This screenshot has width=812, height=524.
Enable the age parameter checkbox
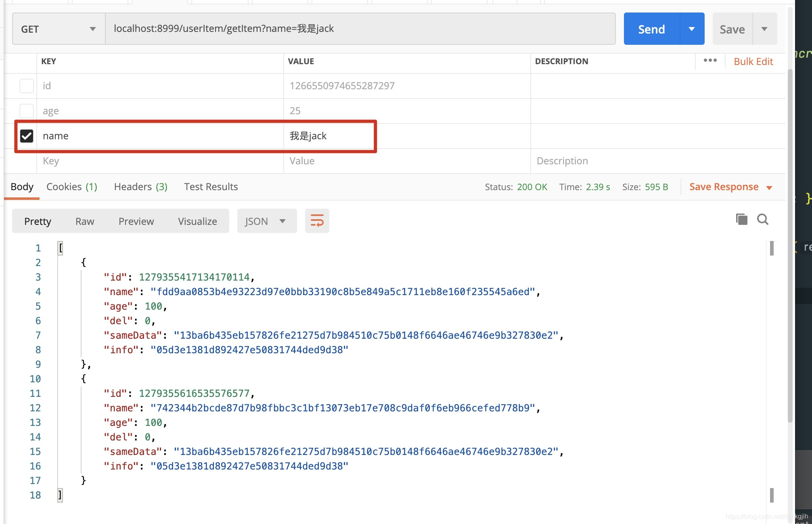[27, 111]
